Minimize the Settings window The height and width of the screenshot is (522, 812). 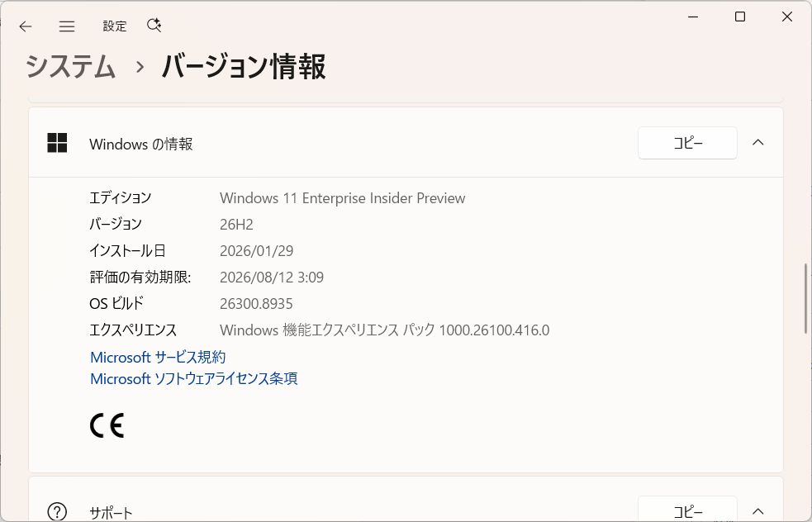tap(693, 17)
